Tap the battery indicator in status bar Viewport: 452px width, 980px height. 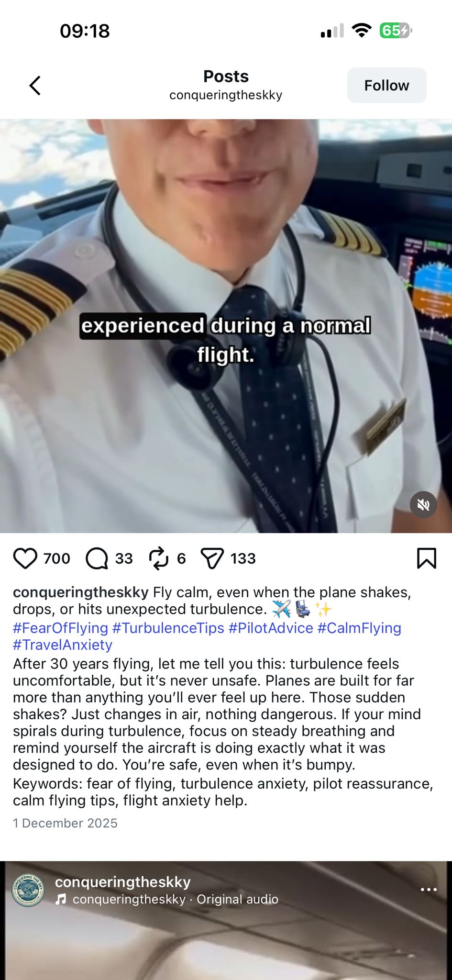pyautogui.click(x=396, y=31)
